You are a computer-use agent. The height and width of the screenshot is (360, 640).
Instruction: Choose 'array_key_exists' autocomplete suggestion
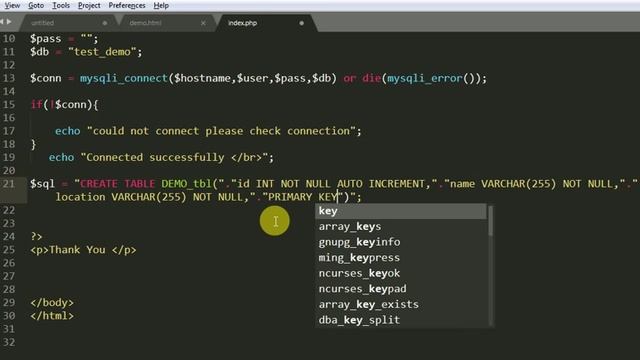pyautogui.click(x=401, y=304)
